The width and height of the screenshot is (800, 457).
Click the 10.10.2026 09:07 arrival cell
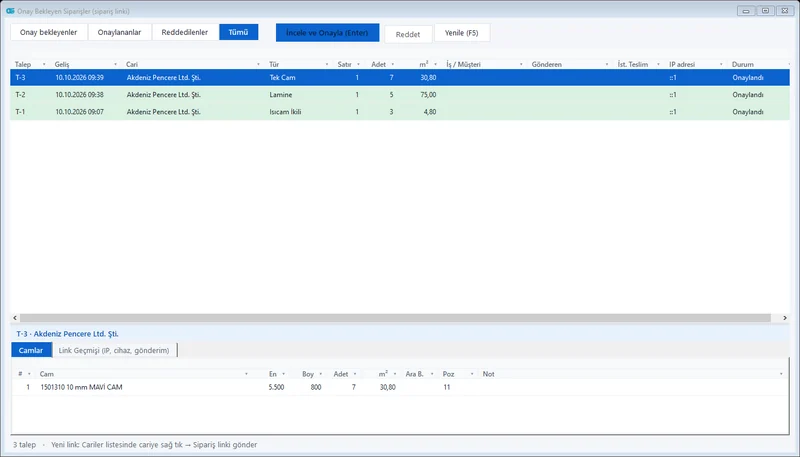(x=80, y=112)
